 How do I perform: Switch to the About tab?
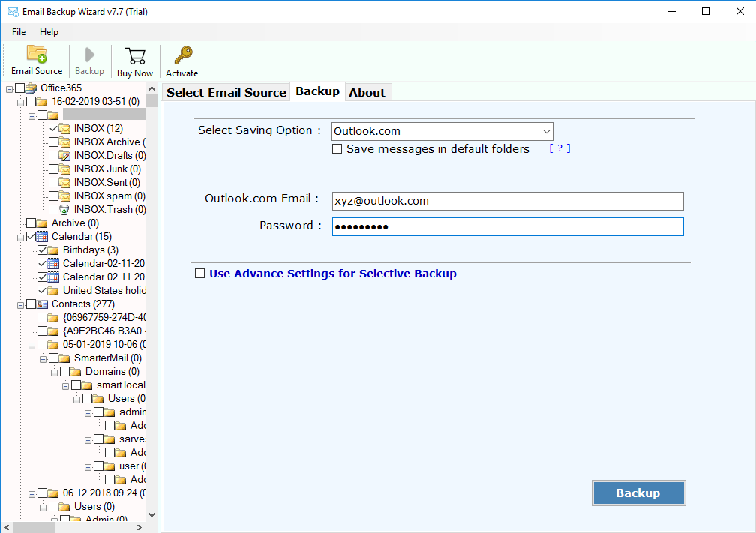pos(367,92)
